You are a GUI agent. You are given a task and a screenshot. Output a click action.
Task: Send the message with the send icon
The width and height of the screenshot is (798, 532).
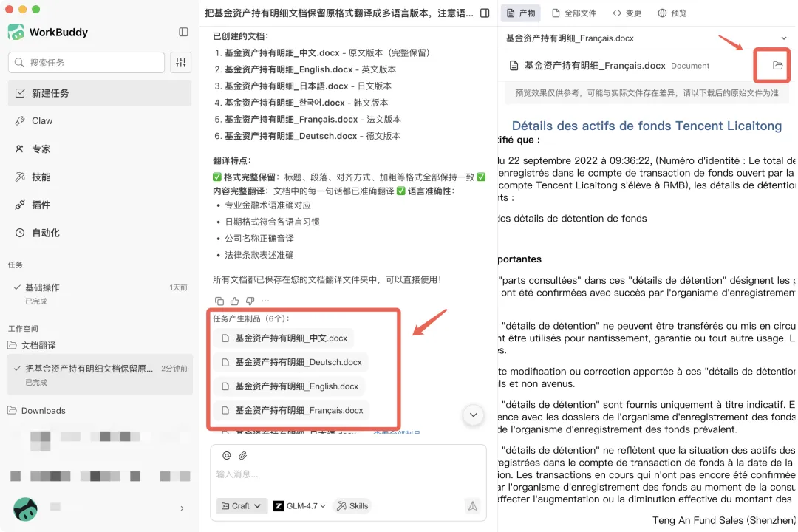pos(473,506)
